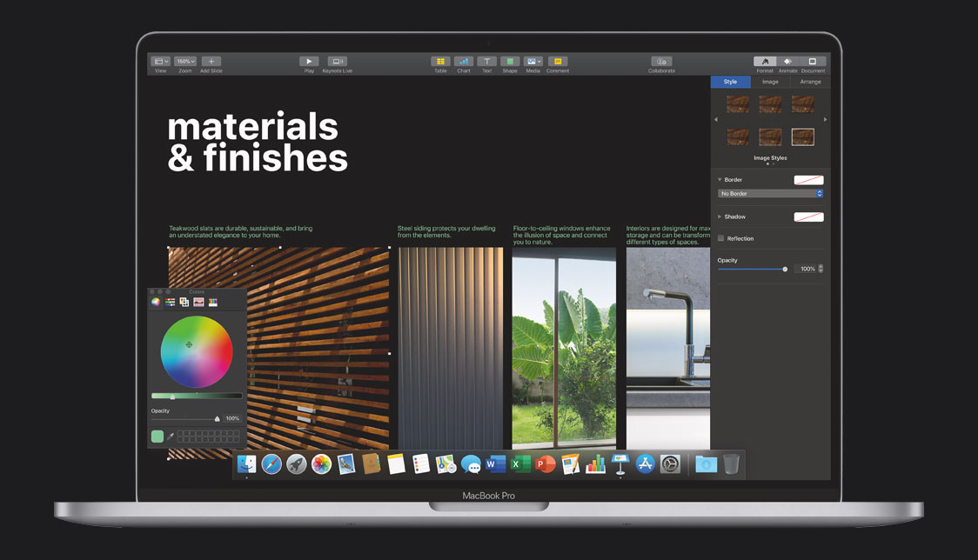Insert a Chart from the toolbar
Viewport: 978px width, 560px height.
click(x=464, y=61)
